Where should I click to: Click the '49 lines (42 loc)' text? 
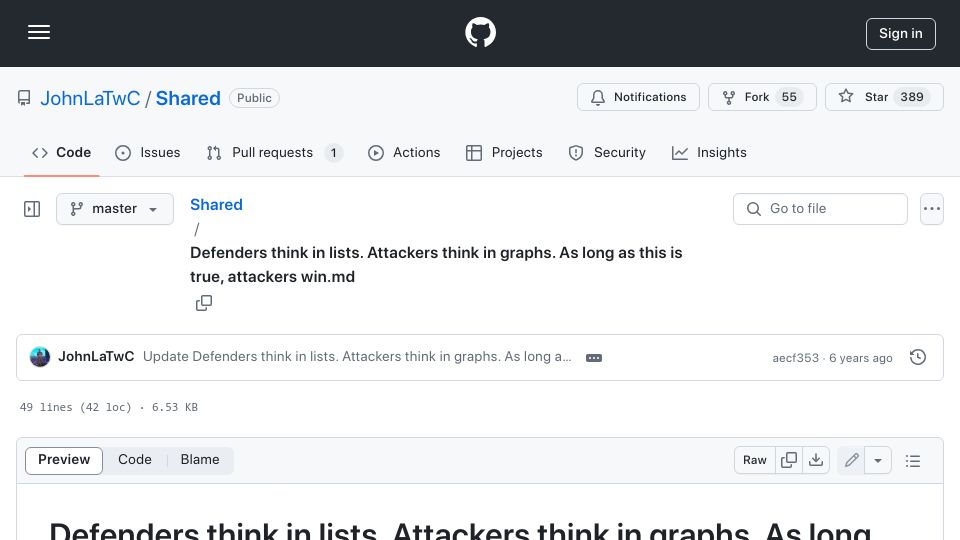point(76,407)
